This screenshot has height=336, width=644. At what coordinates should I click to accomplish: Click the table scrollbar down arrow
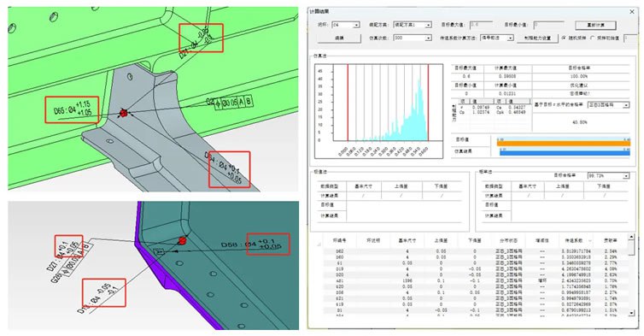pos(631,313)
